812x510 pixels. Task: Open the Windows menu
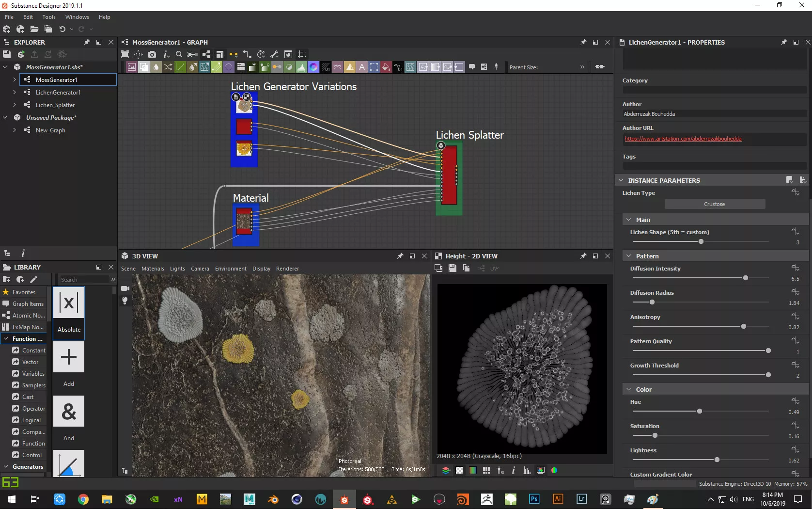tap(77, 17)
